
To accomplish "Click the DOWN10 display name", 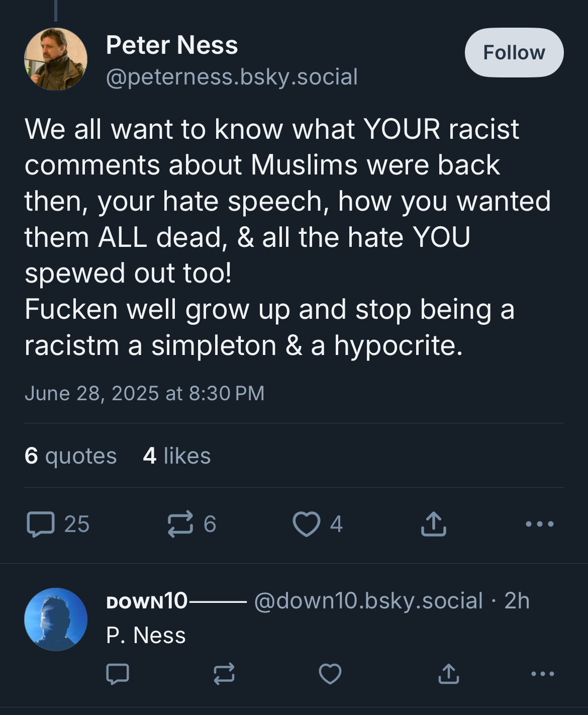I will pyautogui.click(x=147, y=601).
